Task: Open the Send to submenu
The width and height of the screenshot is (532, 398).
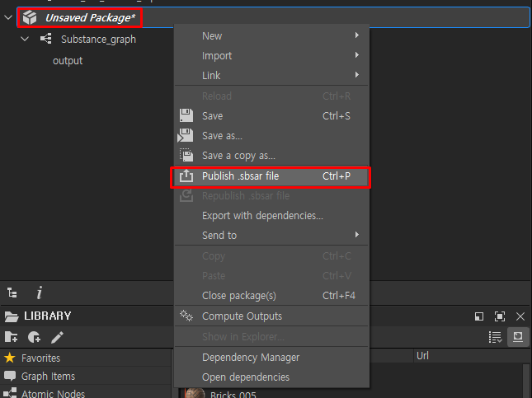Action: 271,236
